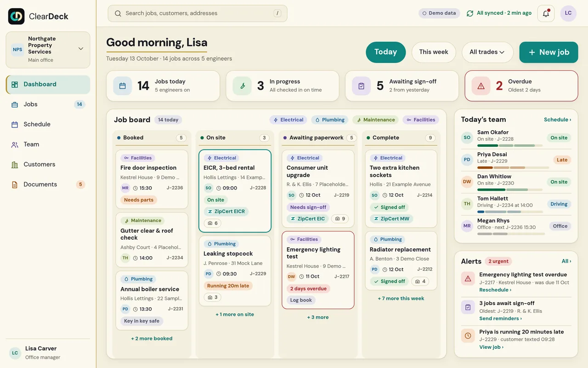Screen dimensions: 588x368
Task: Create a New job
Action: pos(548,52)
